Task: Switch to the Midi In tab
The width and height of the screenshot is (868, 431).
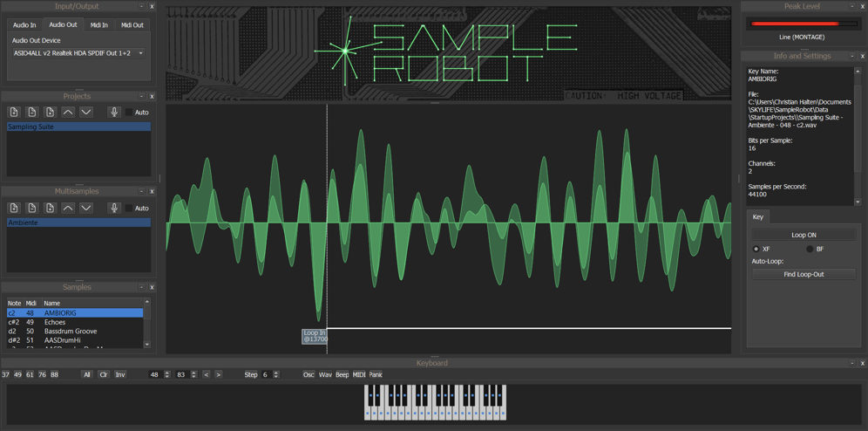Action: tap(99, 25)
